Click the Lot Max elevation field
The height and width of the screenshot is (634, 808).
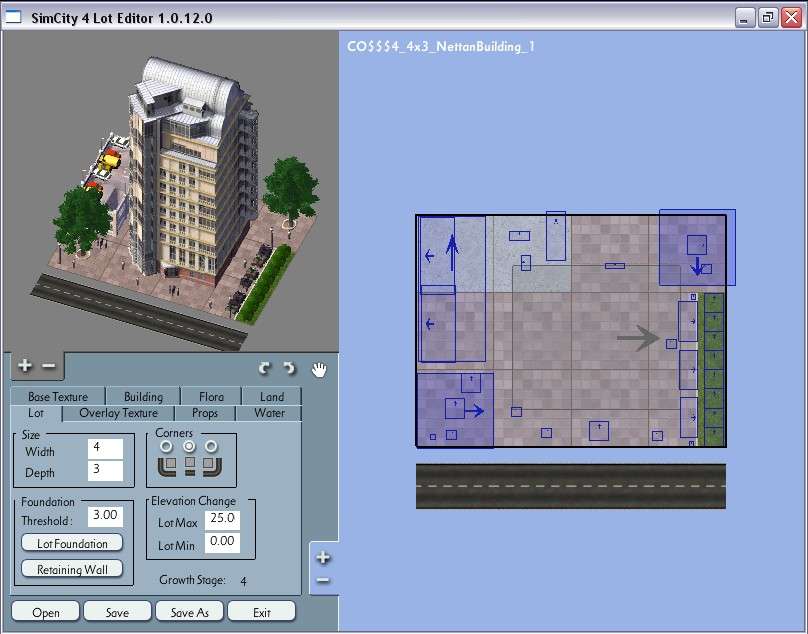point(222,520)
